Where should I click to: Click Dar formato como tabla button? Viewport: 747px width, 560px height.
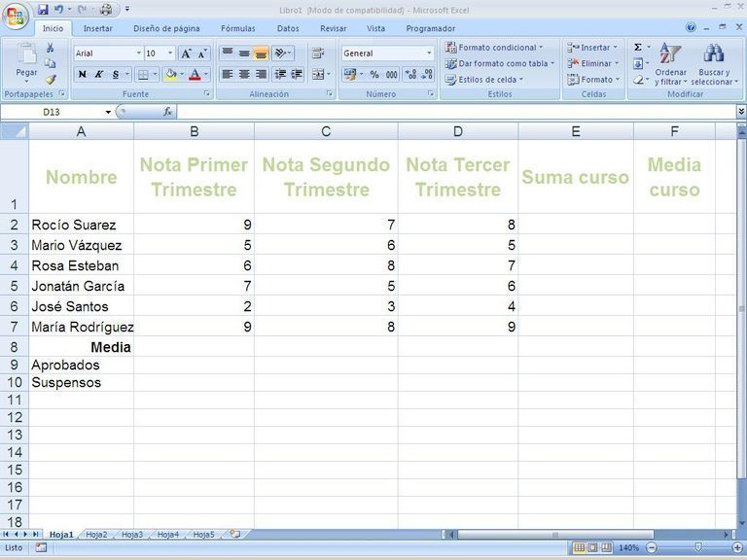(498, 63)
